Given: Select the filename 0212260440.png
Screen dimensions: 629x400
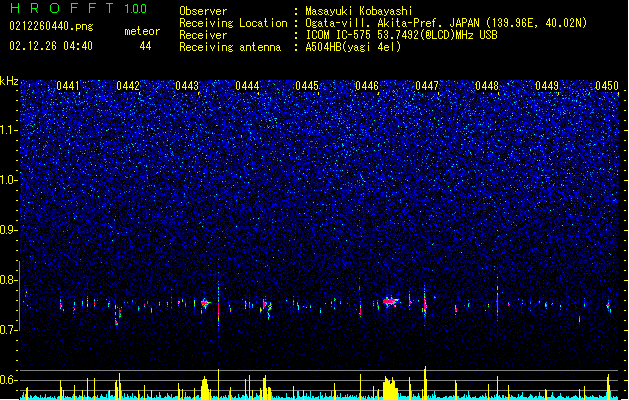Looking at the screenshot, I should (x=51, y=26).
